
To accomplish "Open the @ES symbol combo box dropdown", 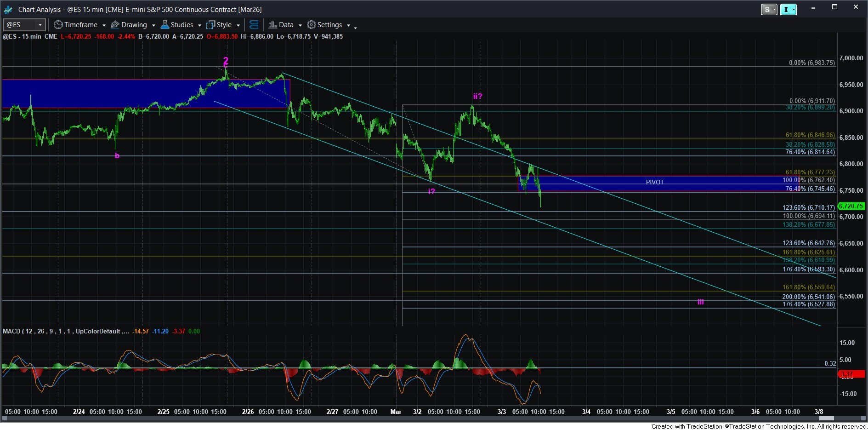I will (40, 25).
